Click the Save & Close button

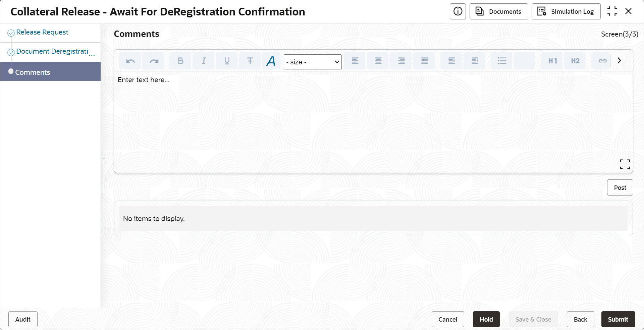533,319
